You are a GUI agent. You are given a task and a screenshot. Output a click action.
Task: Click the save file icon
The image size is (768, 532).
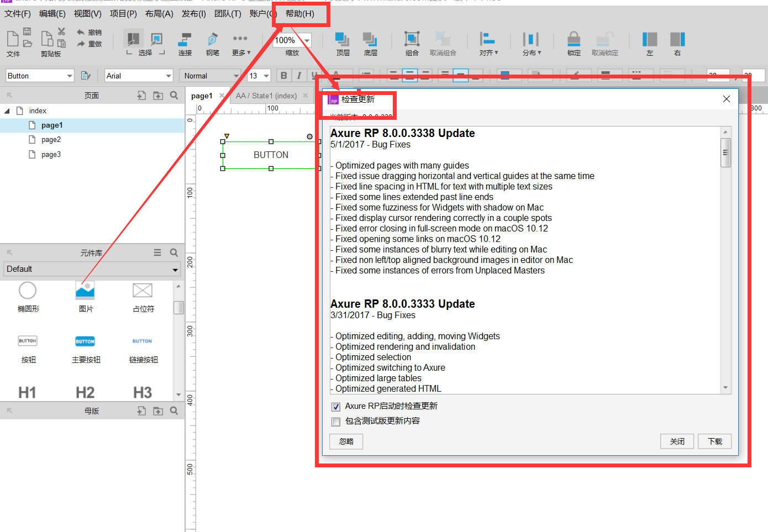coord(27,31)
